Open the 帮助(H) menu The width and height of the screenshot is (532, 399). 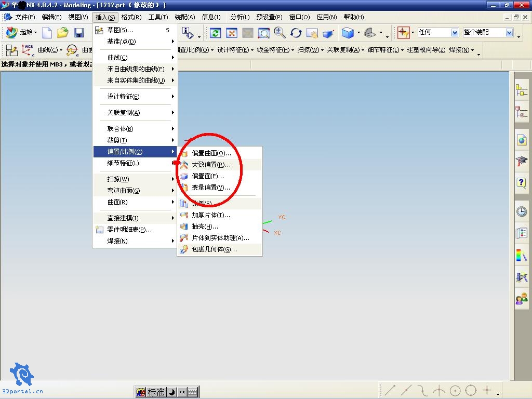click(x=353, y=17)
